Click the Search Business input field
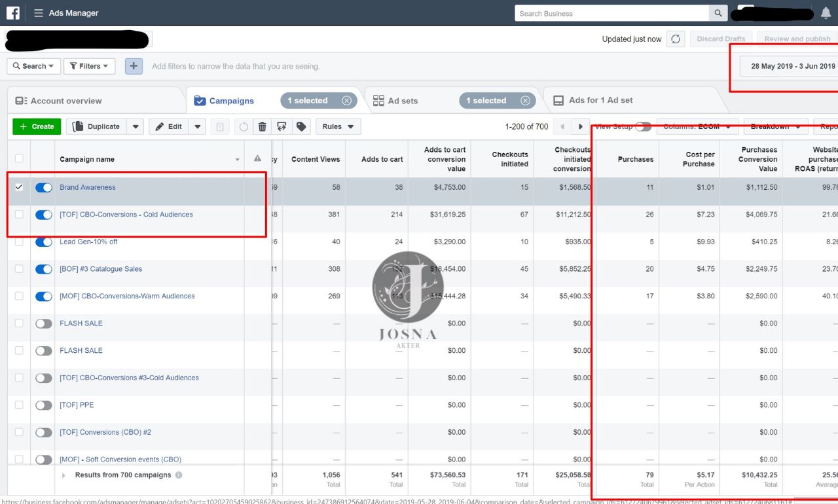838x504 pixels. click(612, 13)
